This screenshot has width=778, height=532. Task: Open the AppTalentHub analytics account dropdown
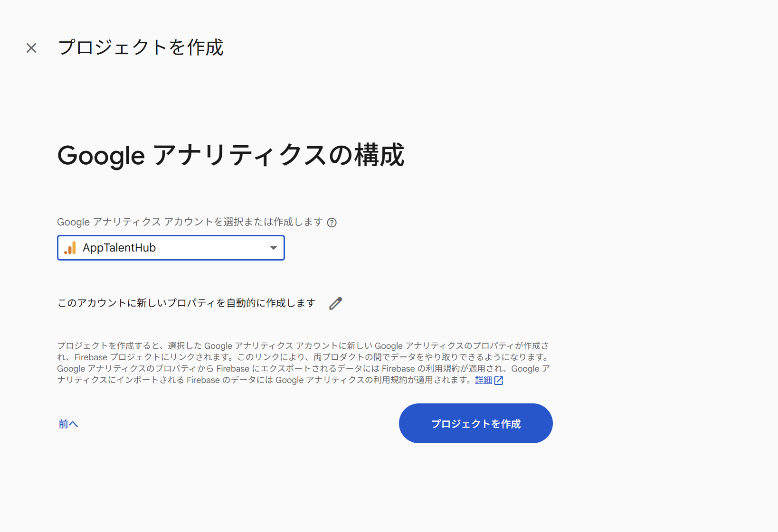click(171, 248)
